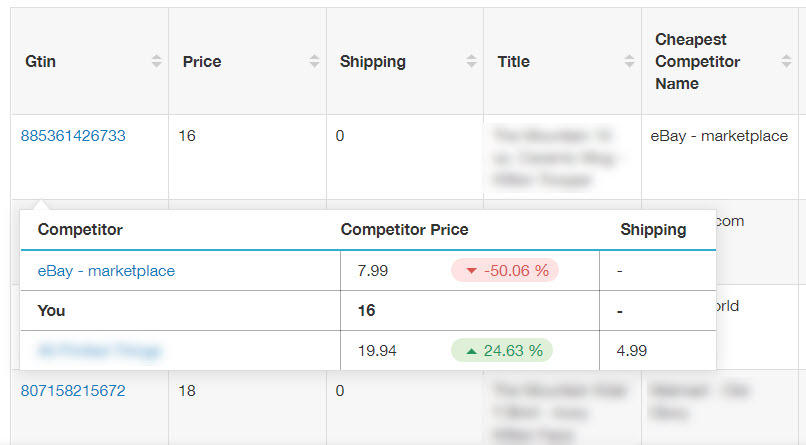The height and width of the screenshot is (445, 806).
Task: Open GTIN 807158215672 link
Action: pos(73,391)
